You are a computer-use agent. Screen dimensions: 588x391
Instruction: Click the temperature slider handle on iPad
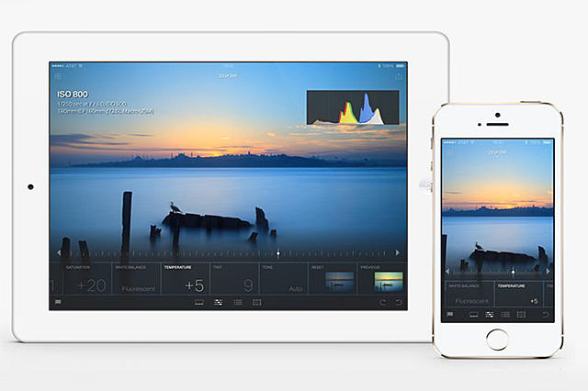tap(278, 252)
